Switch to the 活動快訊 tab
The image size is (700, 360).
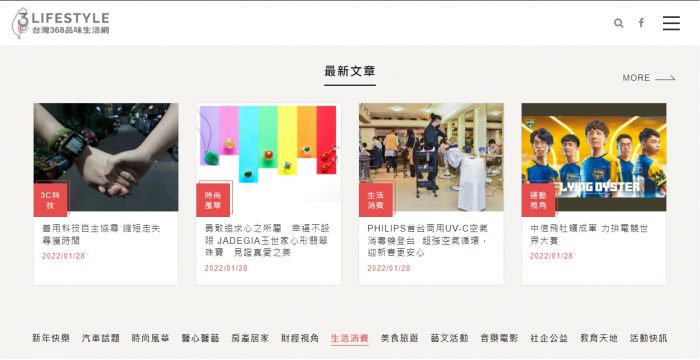tap(649, 338)
